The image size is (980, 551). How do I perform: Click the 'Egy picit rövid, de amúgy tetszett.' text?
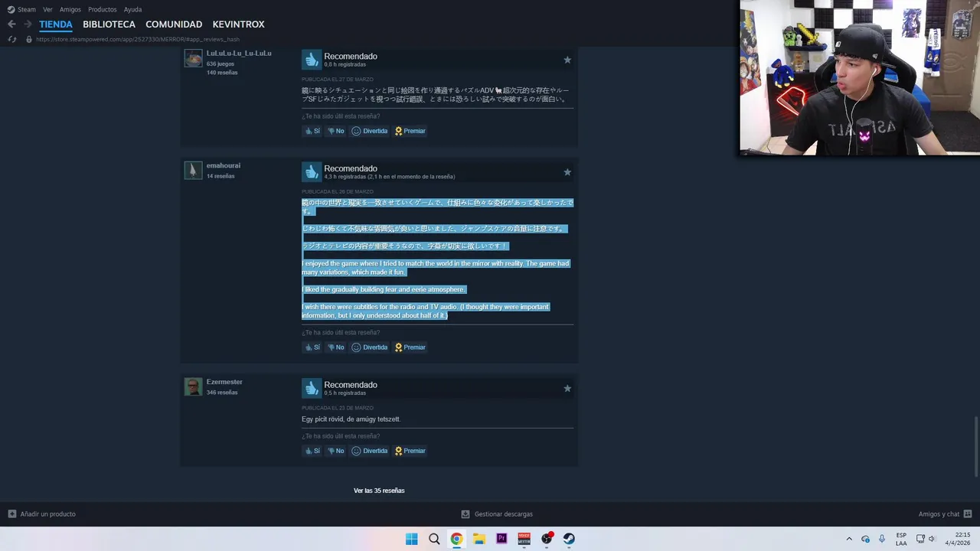point(351,419)
